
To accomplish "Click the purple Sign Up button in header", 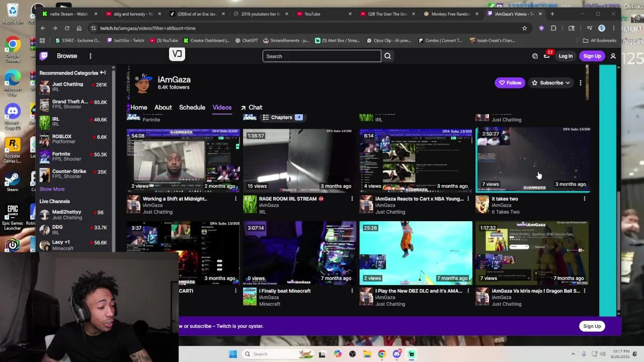I will coord(592,56).
